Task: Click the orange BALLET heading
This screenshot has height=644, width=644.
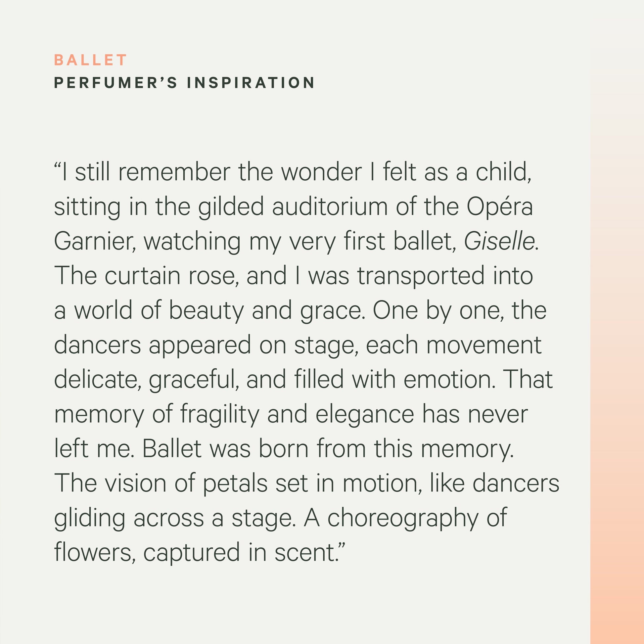Action: click(90, 60)
